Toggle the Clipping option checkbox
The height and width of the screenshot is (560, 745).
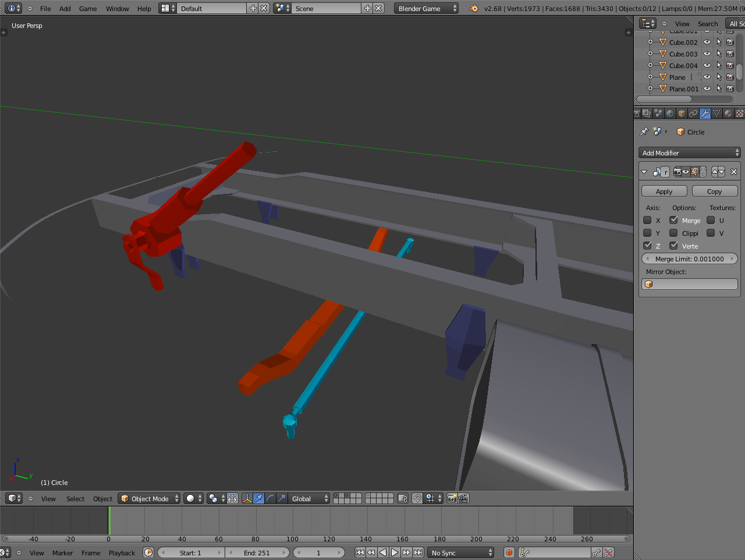673,233
